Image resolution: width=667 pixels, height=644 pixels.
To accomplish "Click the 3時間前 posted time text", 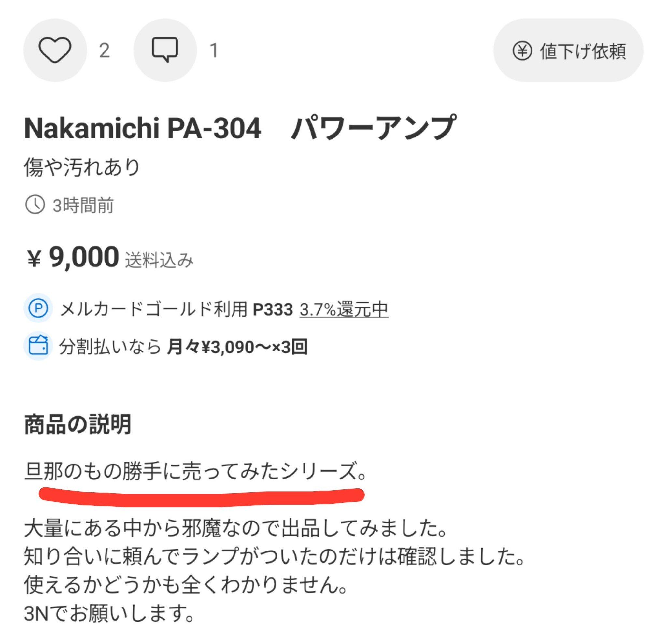I will 83,205.
